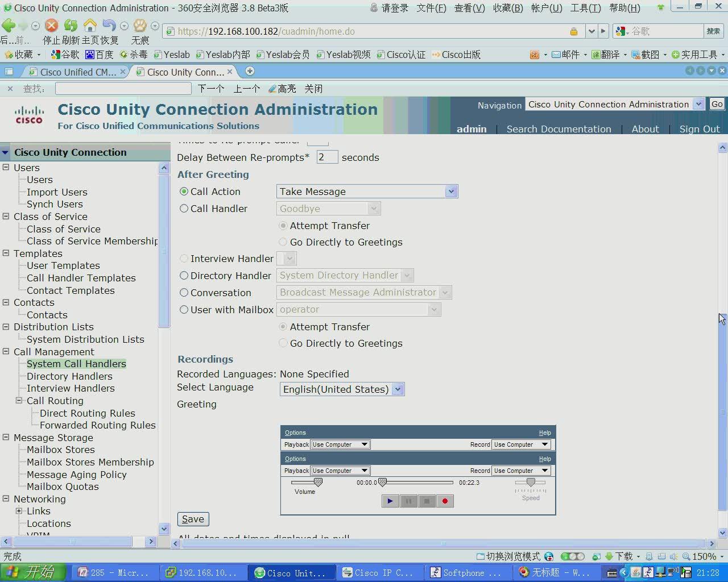The image size is (728, 582).
Task: Open the 工具(T) menu
Action: (586, 8)
